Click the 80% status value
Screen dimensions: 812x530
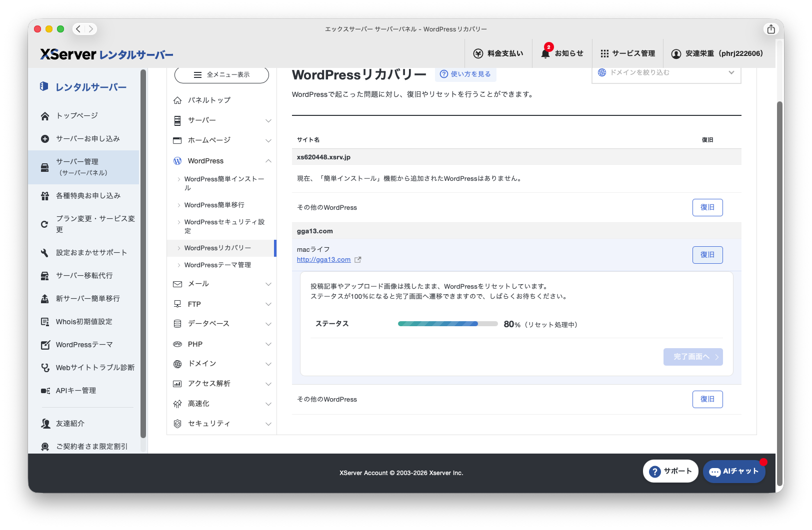[512, 324]
